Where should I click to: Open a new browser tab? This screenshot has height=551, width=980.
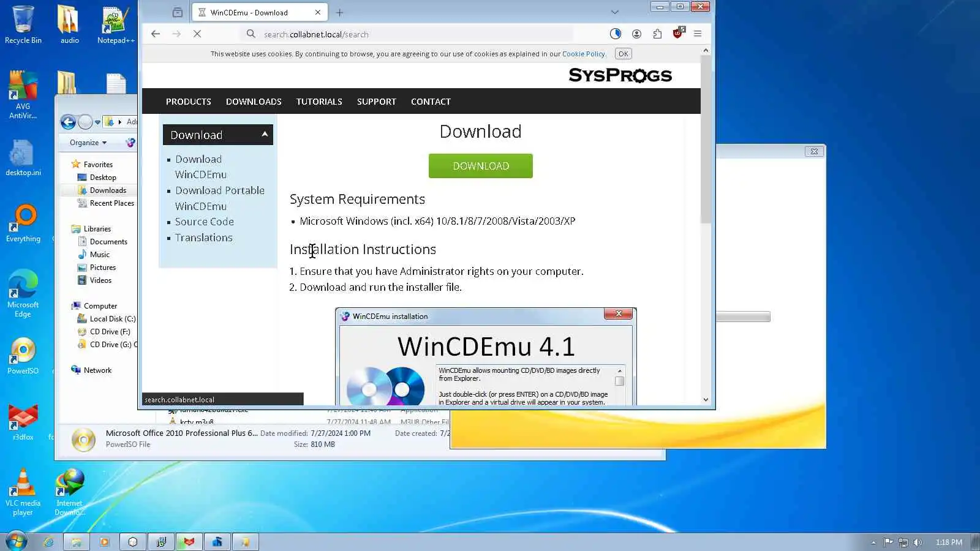point(340,12)
